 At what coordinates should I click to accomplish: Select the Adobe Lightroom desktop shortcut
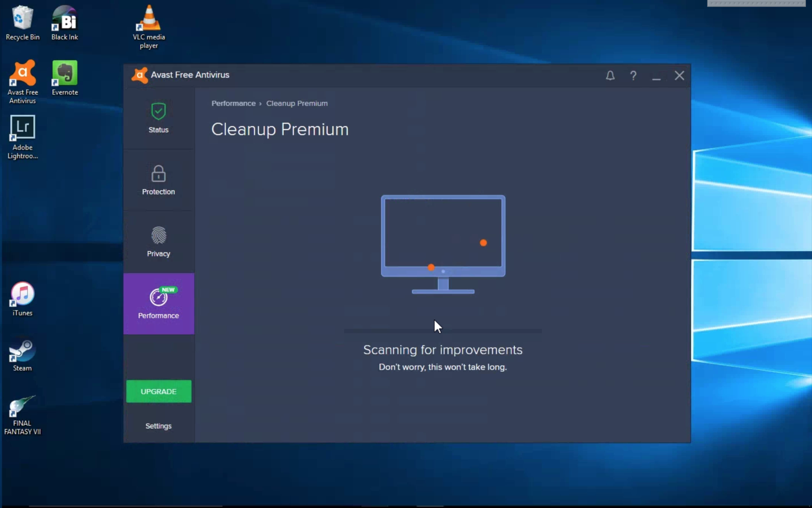(23, 137)
